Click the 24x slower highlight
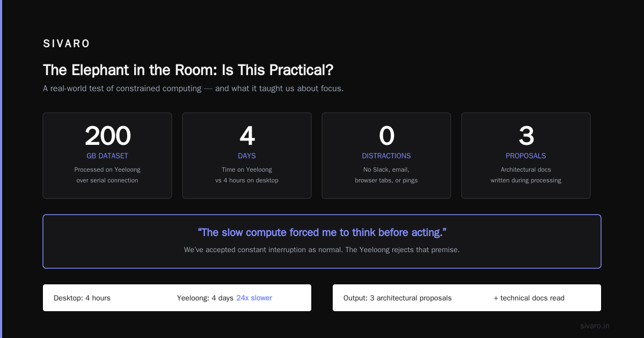The width and height of the screenshot is (644, 338). tap(254, 298)
